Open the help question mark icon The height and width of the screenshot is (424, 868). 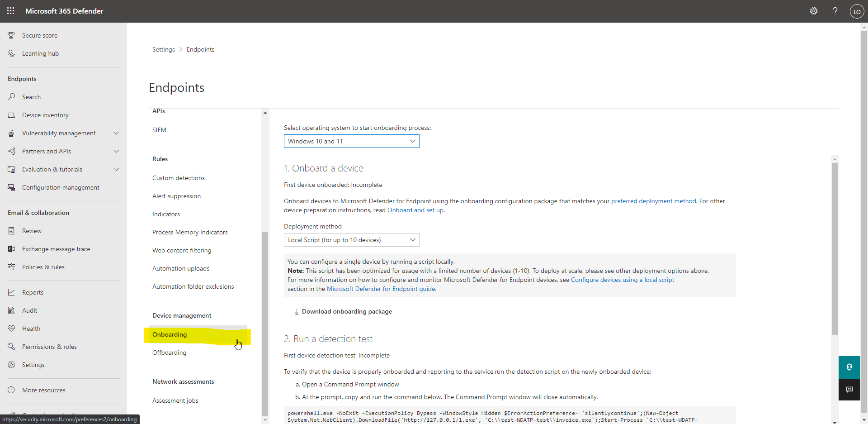[x=835, y=11]
